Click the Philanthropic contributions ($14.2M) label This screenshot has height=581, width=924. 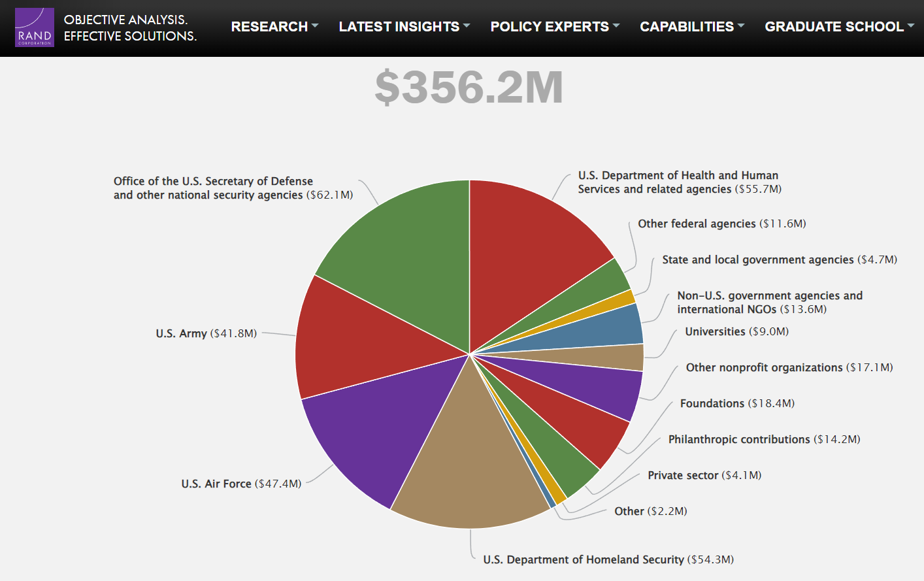(x=765, y=439)
